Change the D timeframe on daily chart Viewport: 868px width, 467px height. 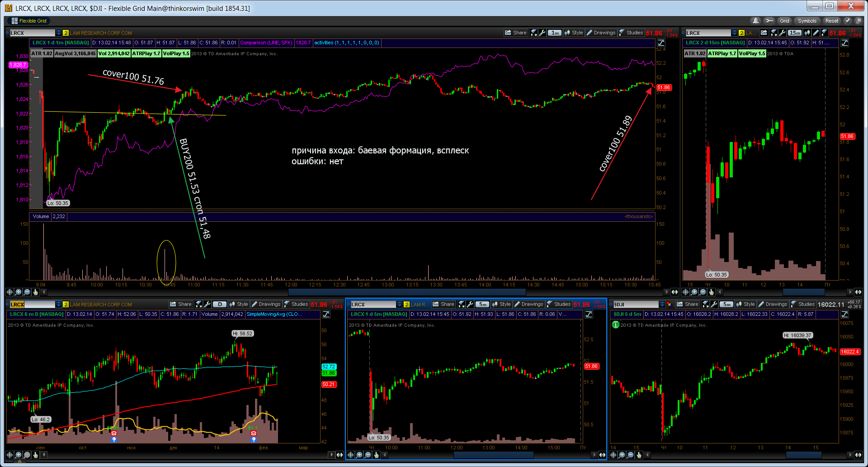219,304
